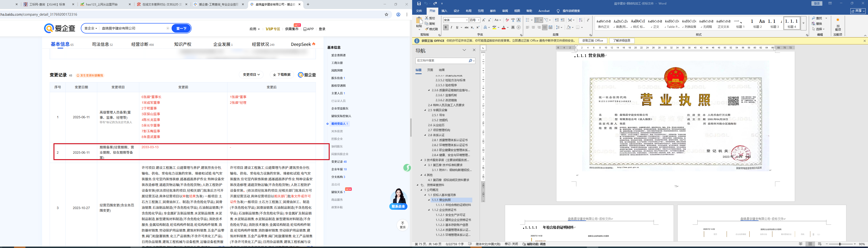The width and height of the screenshot is (868, 248).
Task: Click the 查一下 search button
Action: pos(181,28)
